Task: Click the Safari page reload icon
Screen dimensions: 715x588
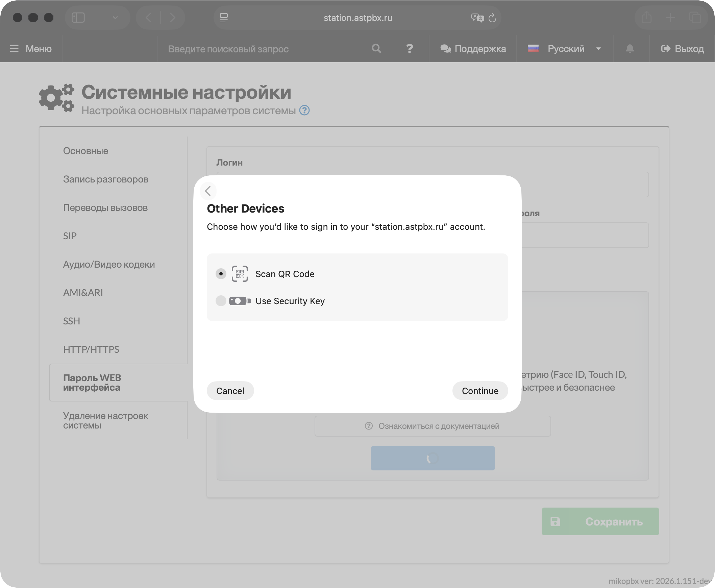Action: point(492,18)
